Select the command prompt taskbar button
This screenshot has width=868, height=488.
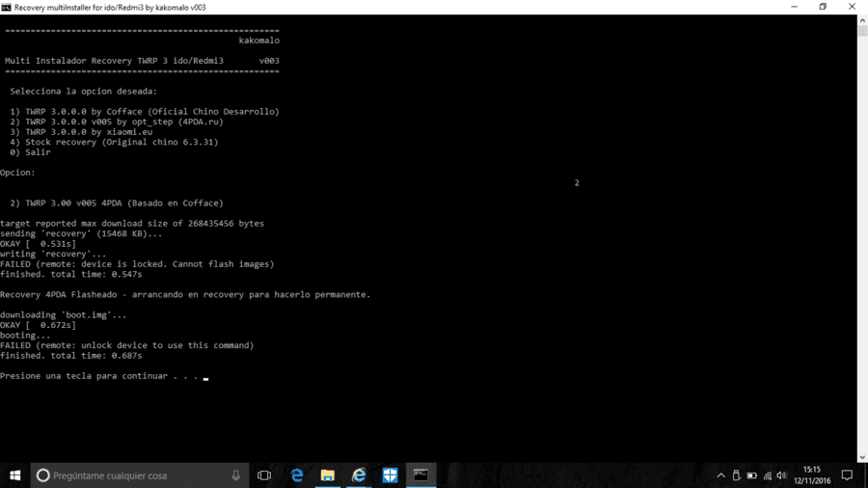coord(420,475)
